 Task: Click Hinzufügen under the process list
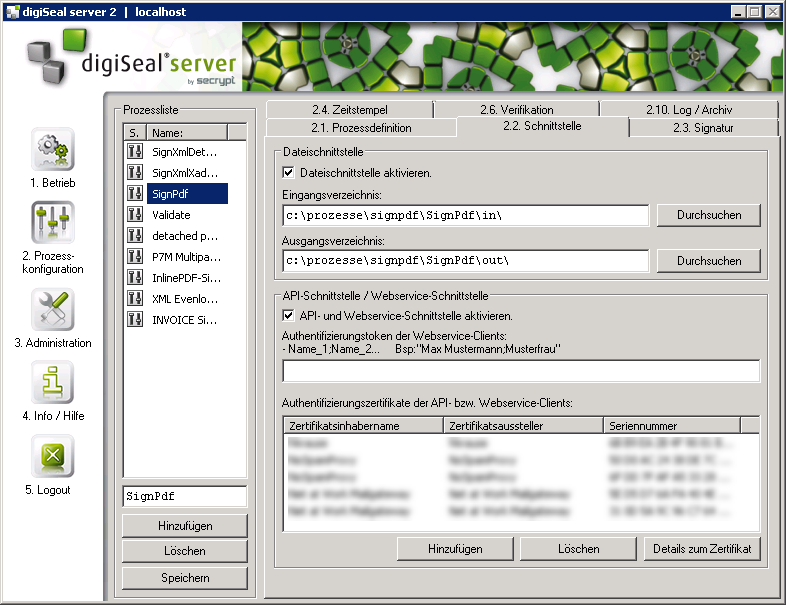click(x=185, y=526)
